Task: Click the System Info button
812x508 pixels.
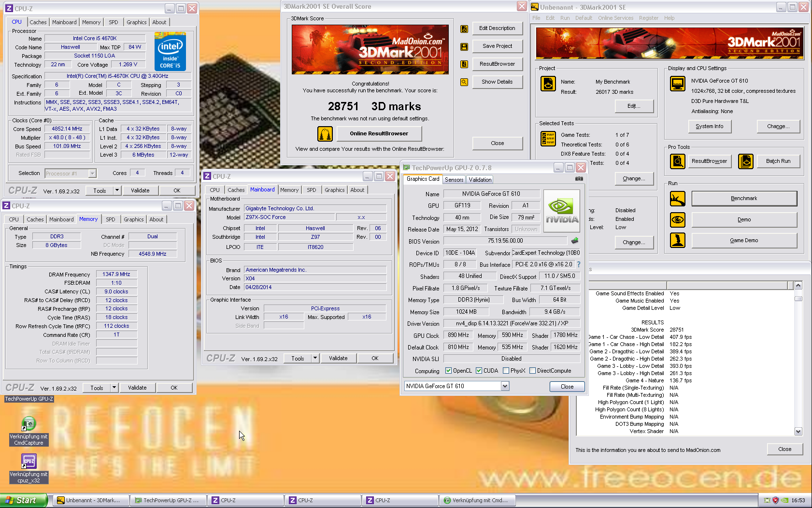Action: 709,127
